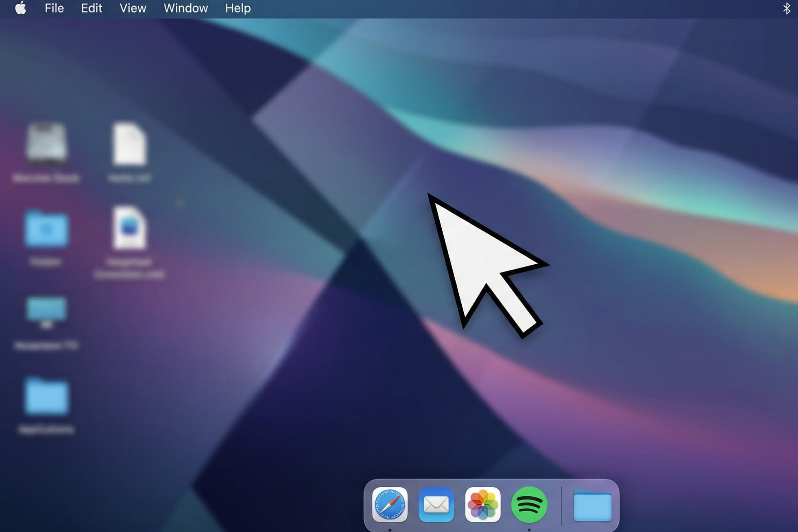Open the Window menu

[x=185, y=8]
